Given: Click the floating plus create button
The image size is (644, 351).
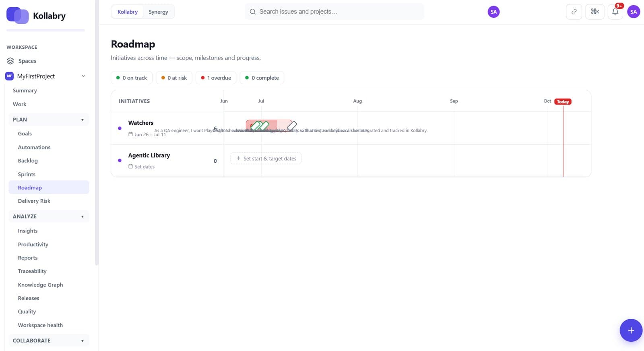Looking at the screenshot, I should [x=631, y=330].
